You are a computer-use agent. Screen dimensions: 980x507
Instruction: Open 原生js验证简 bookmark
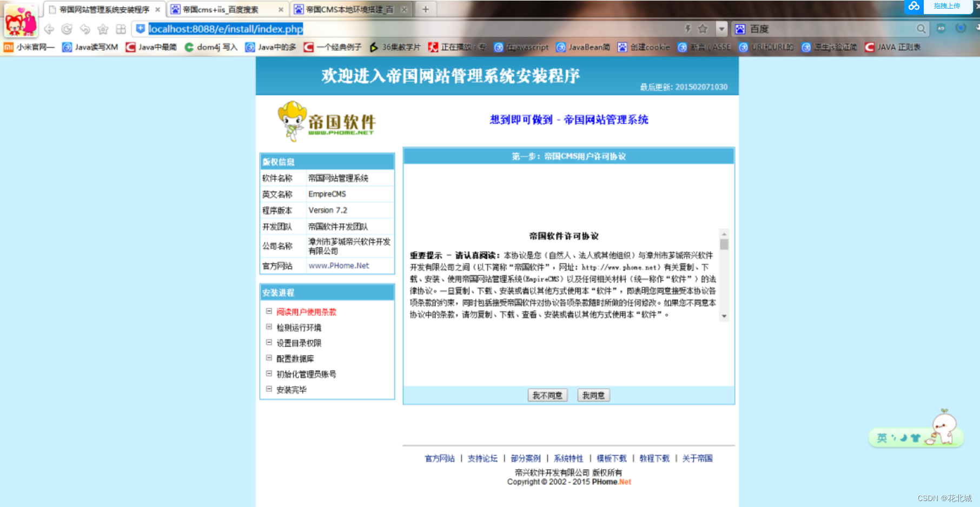tap(830, 47)
